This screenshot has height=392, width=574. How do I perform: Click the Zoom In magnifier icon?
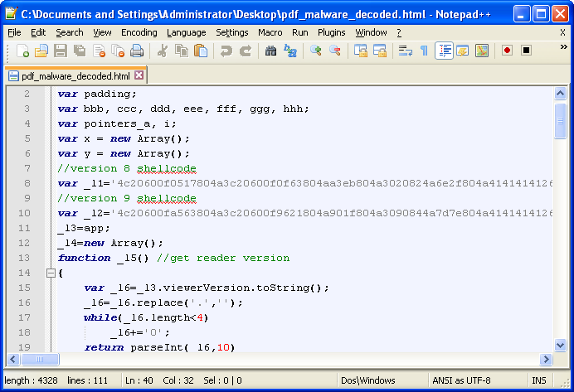coord(316,51)
